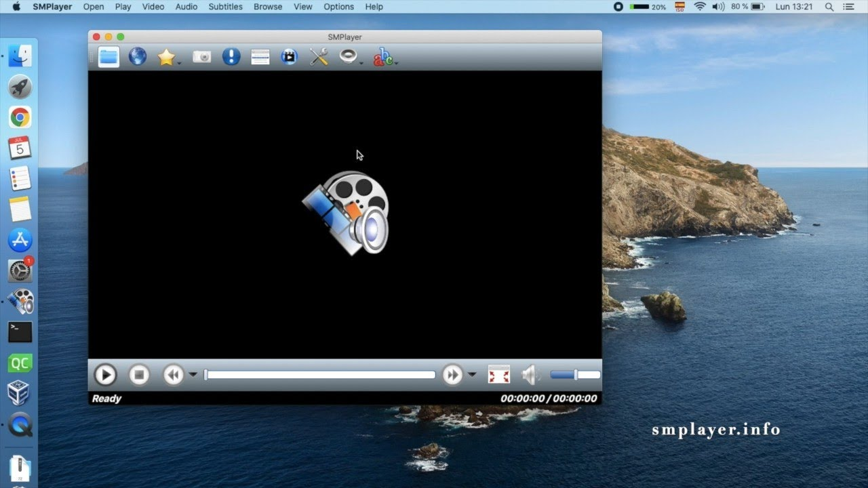Open the Options menu

click(x=338, y=7)
